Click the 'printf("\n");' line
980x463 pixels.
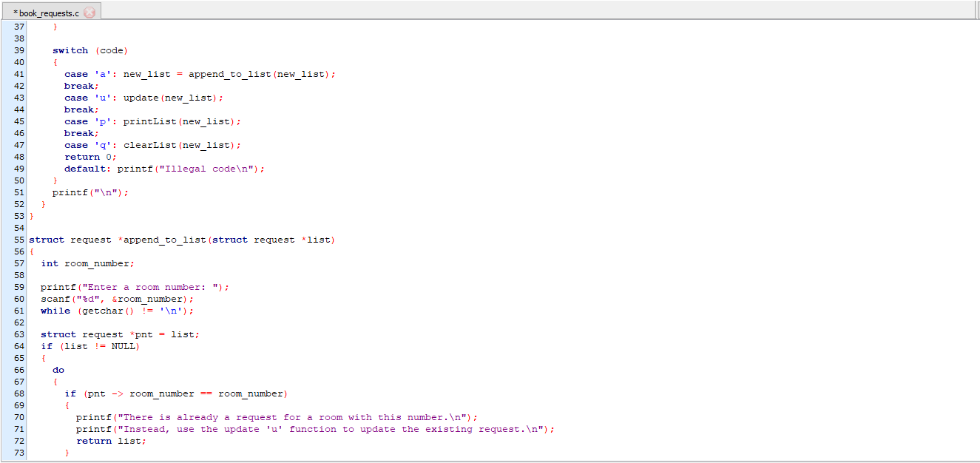[90, 192]
